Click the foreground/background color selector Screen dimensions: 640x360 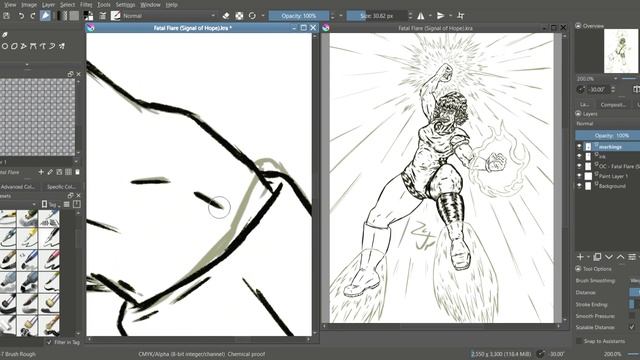click(88, 16)
